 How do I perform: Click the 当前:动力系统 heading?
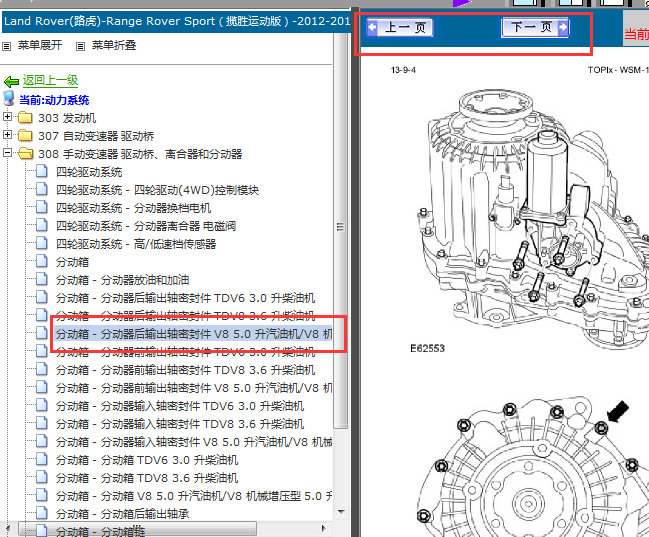pyautogui.click(x=54, y=100)
